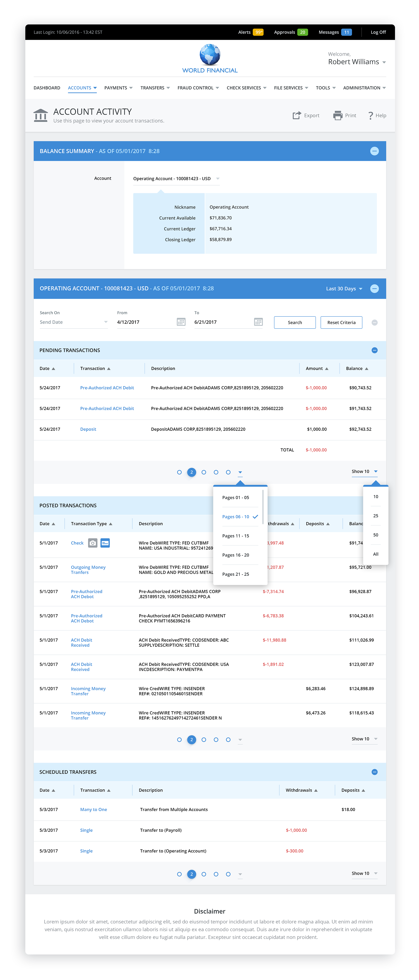Open check detail card icon
The image size is (419, 980).
105,543
